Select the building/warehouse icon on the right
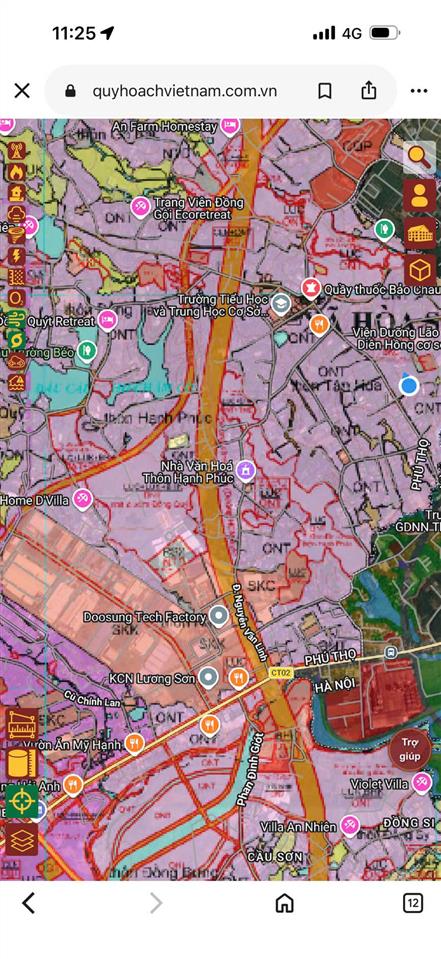The image size is (441, 959). (420, 232)
